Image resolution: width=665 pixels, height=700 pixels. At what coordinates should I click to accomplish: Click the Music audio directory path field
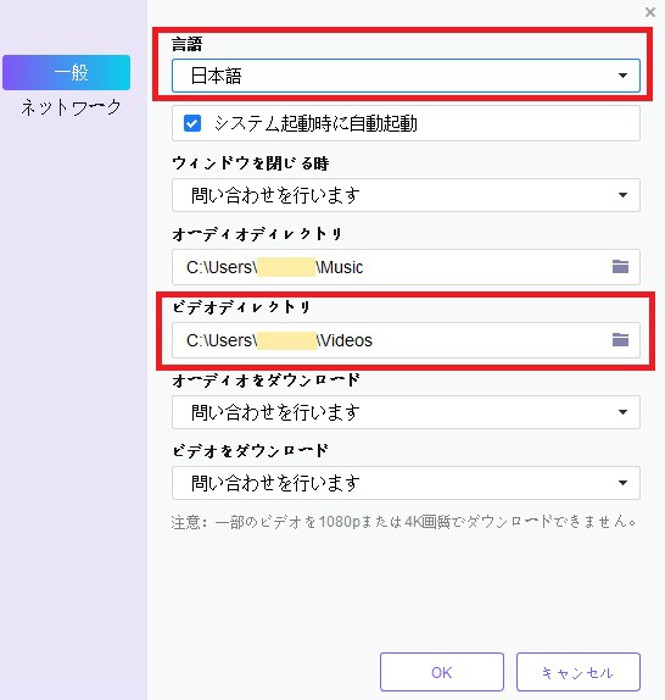pyautogui.click(x=406, y=267)
